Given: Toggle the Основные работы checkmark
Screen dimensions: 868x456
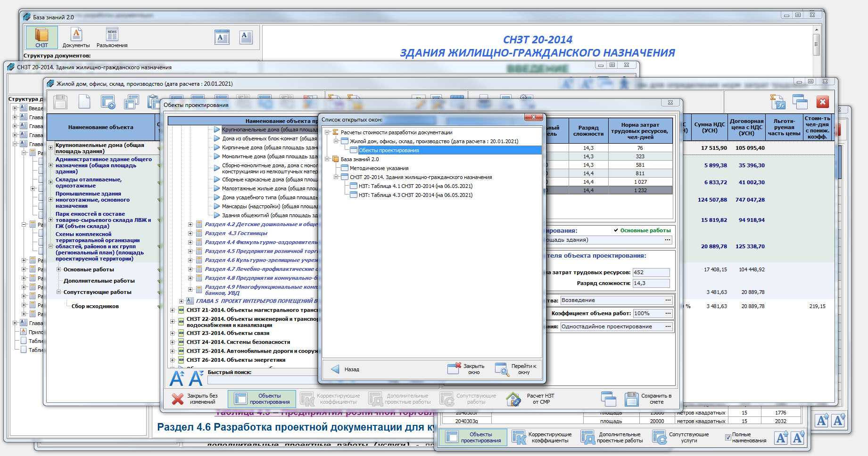Looking at the screenshot, I should point(616,230).
